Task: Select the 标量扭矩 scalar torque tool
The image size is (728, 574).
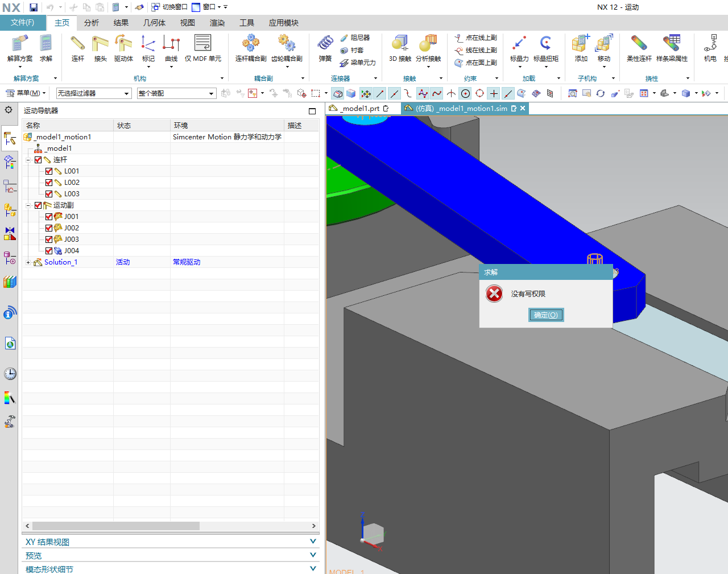Action: 546,48
